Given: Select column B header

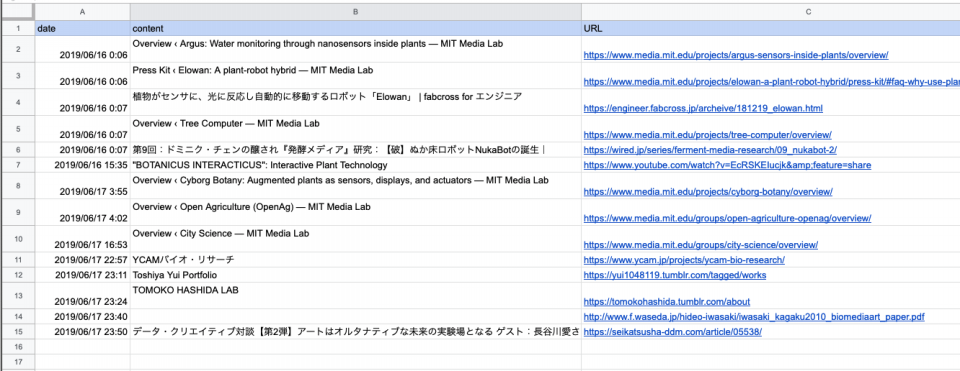Looking at the screenshot, I should pyautogui.click(x=355, y=12).
